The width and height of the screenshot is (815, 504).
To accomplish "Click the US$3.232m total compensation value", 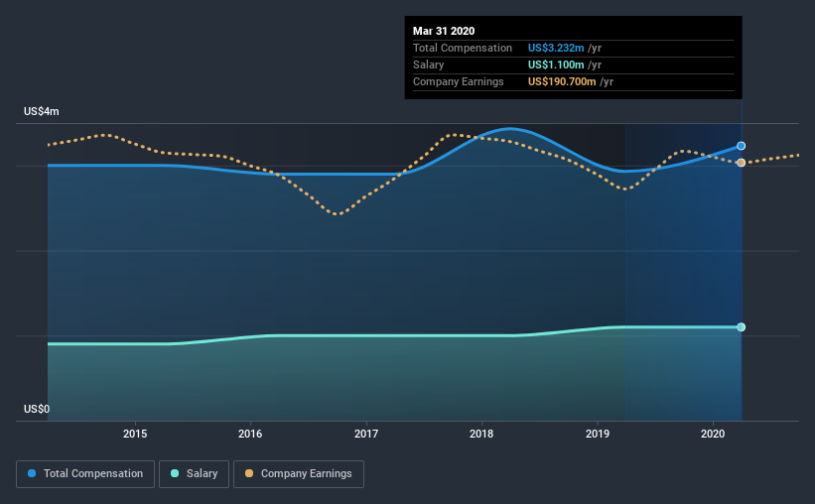I will (x=556, y=48).
